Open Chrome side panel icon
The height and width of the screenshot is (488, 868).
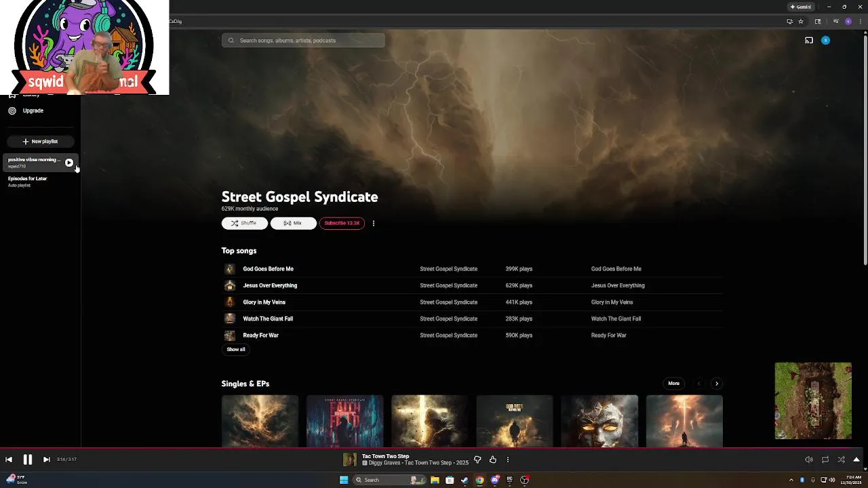[x=818, y=21]
